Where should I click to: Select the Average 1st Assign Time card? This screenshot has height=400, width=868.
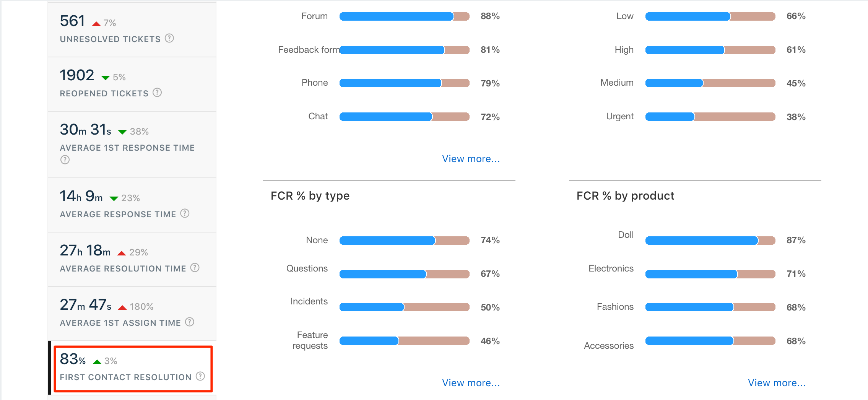point(132,314)
